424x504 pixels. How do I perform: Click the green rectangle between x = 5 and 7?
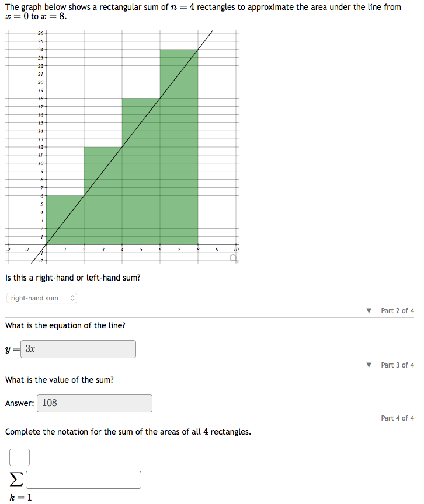pos(159,175)
